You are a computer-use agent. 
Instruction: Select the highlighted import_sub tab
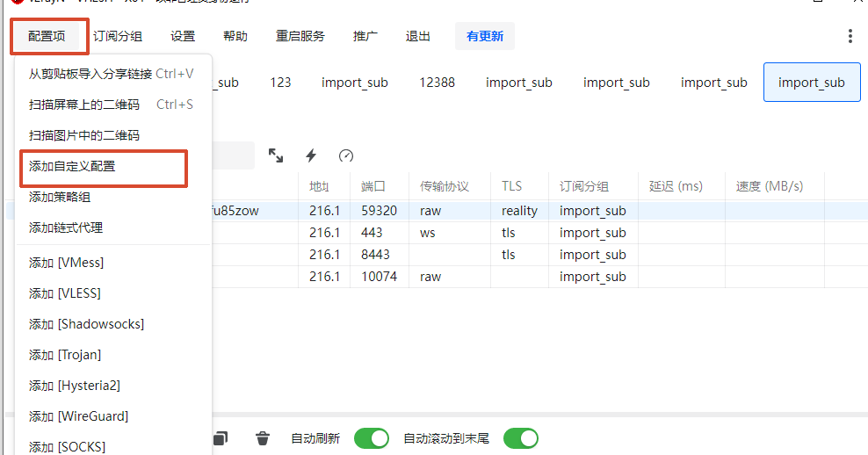[812, 83]
